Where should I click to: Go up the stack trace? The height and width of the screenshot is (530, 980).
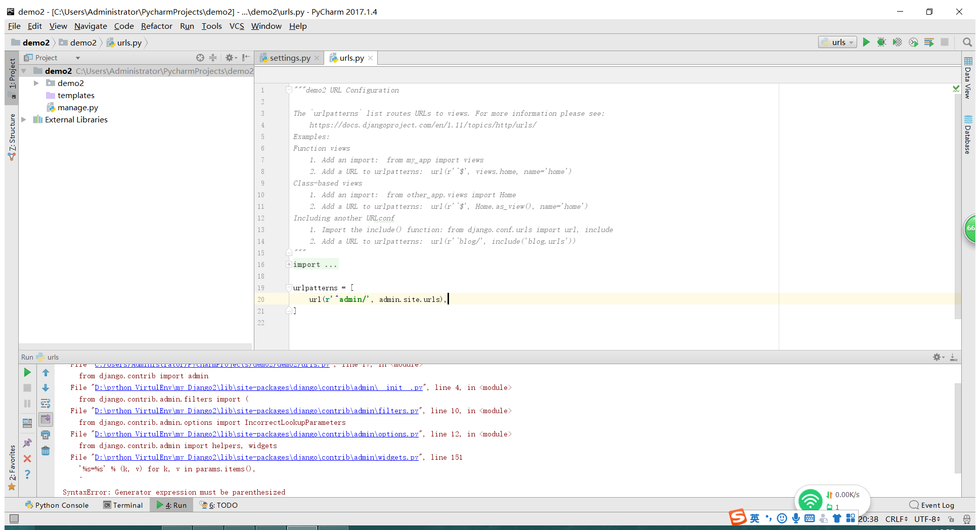pyautogui.click(x=46, y=373)
